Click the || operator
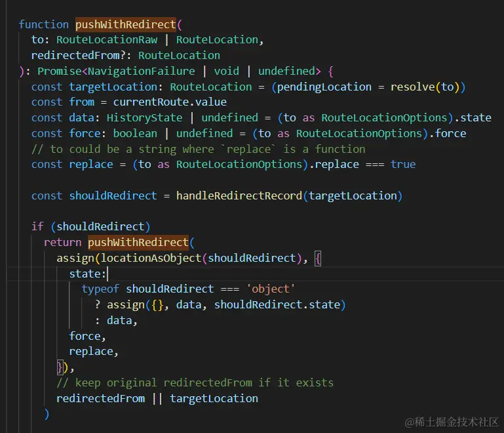 (157, 398)
